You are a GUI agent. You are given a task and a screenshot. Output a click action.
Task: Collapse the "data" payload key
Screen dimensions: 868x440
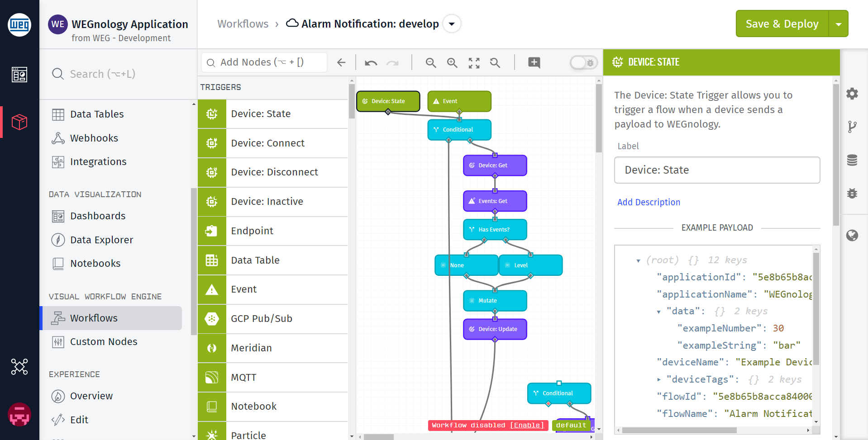pos(658,312)
